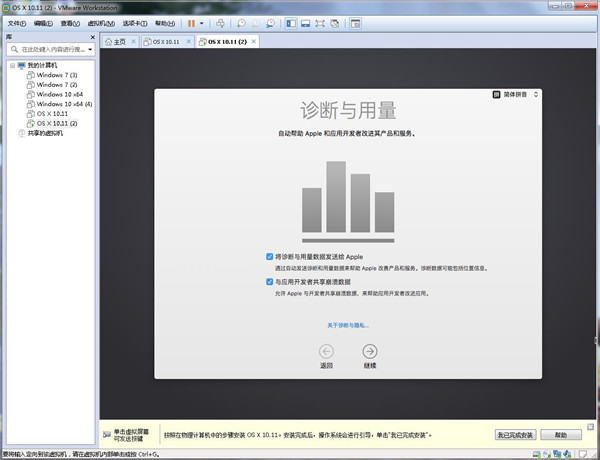Click the sound card status bar icon

[x=567, y=454]
